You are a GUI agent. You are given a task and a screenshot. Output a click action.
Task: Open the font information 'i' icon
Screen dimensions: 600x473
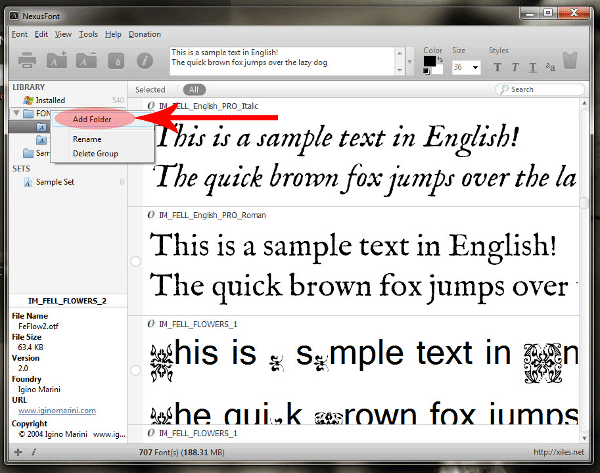click(145, 60)
